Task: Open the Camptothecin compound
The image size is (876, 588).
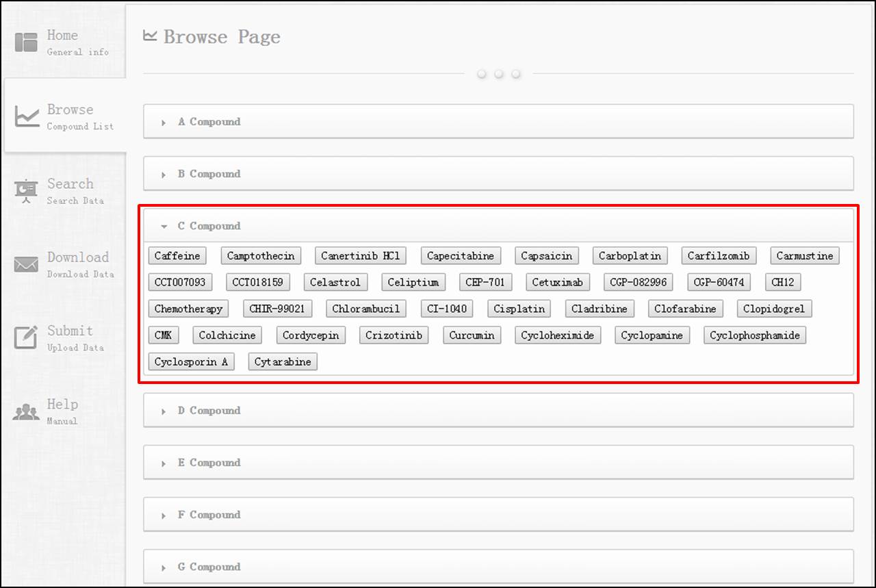Action: tap(261, 256)
